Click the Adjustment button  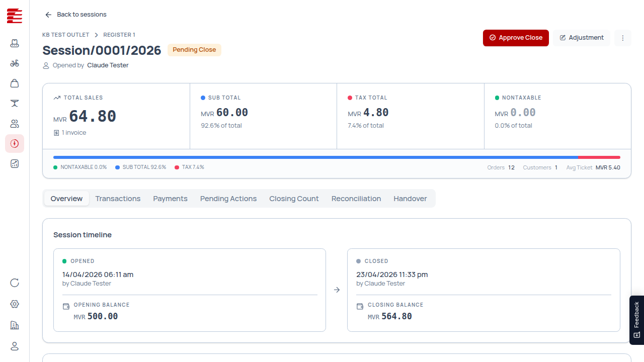[x=582, y=38]
